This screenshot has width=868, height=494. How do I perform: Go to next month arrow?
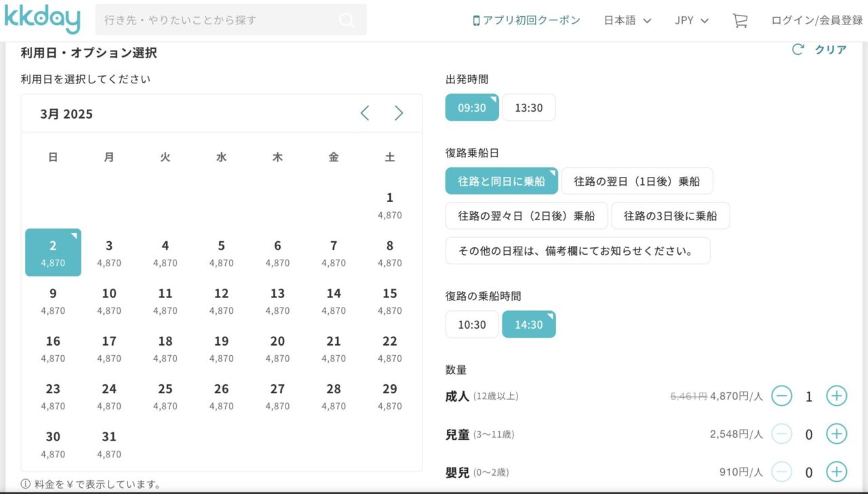(x=399, y=113)
